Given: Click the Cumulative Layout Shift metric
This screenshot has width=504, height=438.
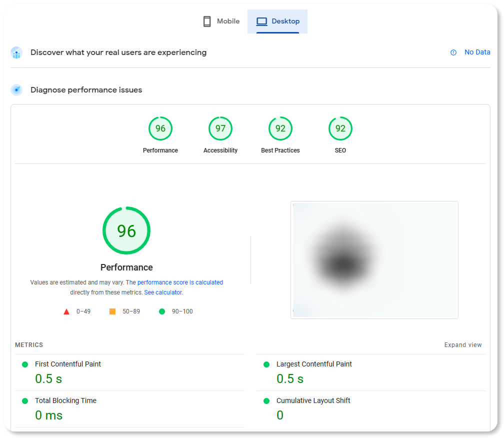Looking at the screenshot, I should pos(371,409).
